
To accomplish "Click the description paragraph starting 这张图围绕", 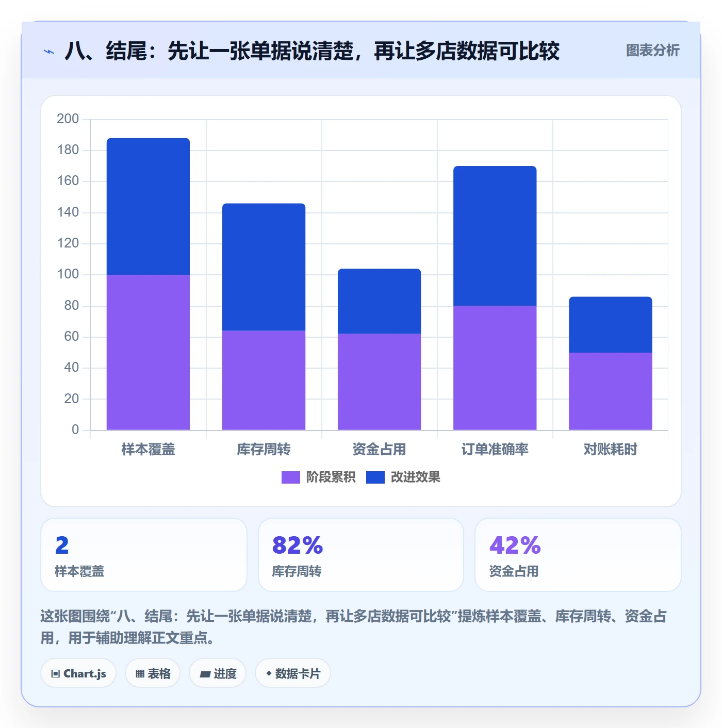I will [354, 627].
